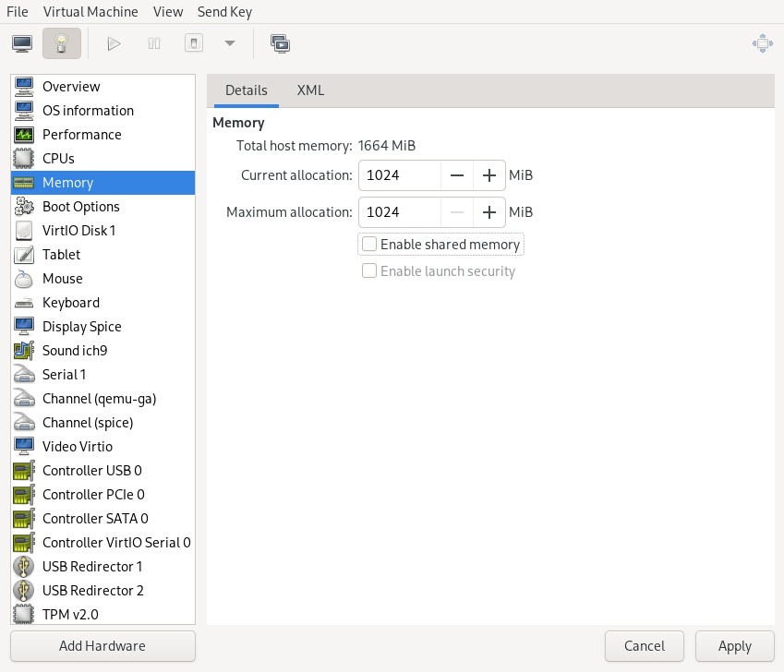Open the Virtual Machine menu
784x672 pixels.
[90, 12]
